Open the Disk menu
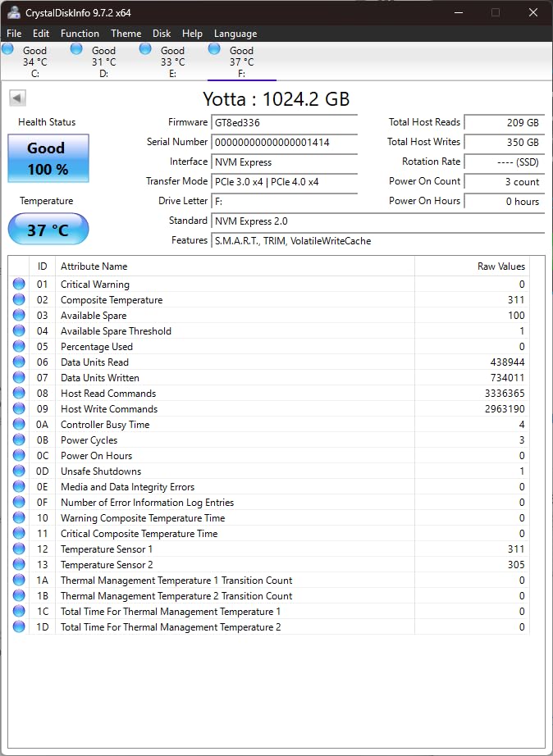The height and width of the screenshot is (756, 553). point(162,34)
